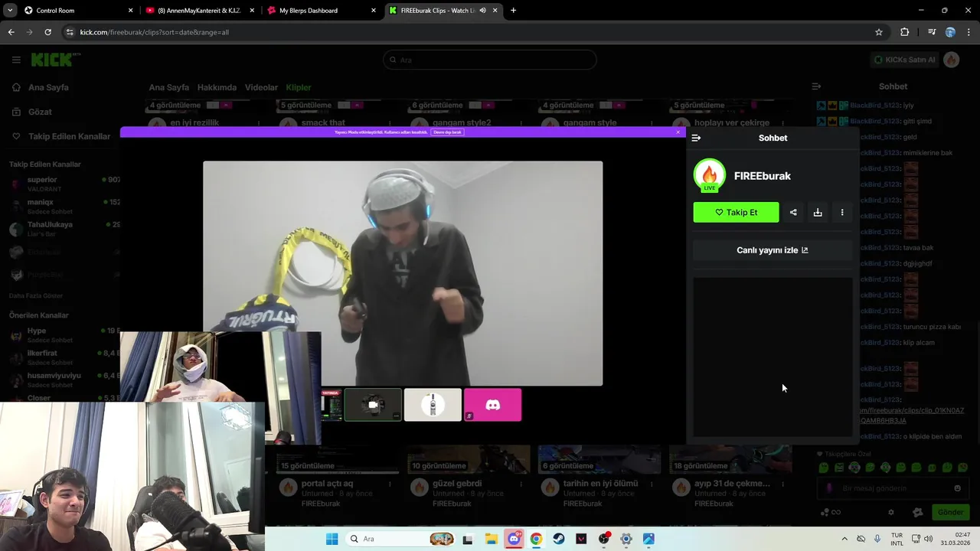Open the Chrome extensions puzzle icon
The image size is (980, 551).
[x=905, y=32]
